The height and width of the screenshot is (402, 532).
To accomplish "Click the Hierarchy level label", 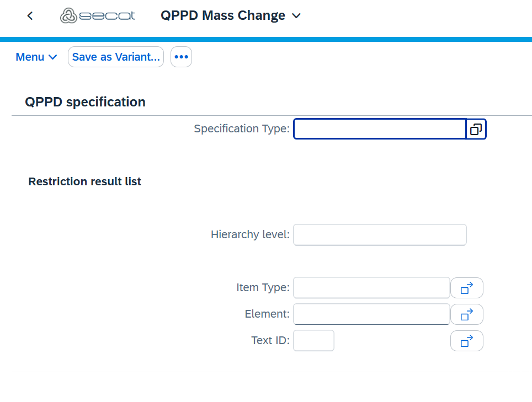I will click(249, 235).
